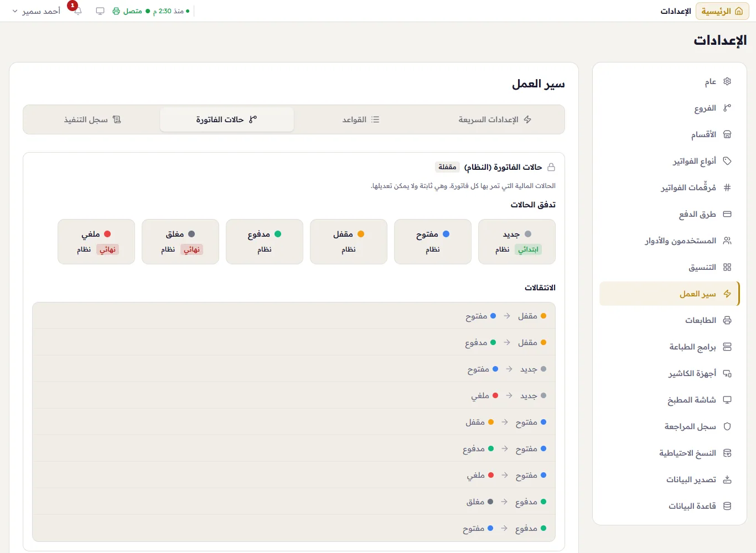Open the مُرقِّمات الفواتير hash icon
This screenshot has height=553, width=756.
(727, 187)
